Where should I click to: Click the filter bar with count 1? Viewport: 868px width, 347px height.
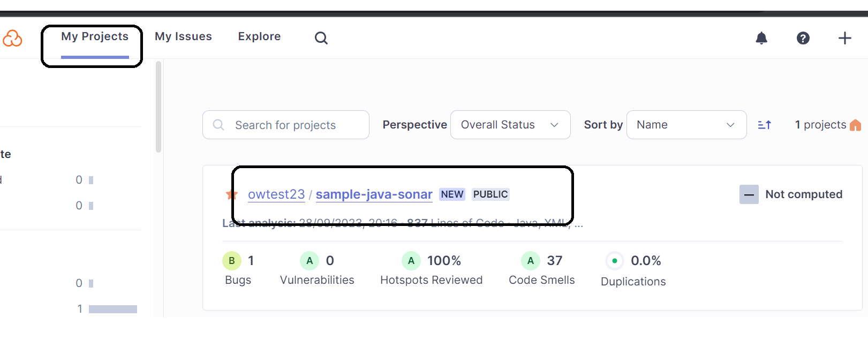pos(112,309)
